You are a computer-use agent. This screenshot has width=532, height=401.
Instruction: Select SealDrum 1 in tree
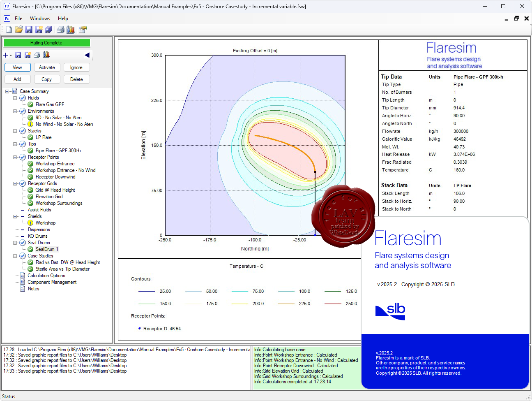(47, 249)
